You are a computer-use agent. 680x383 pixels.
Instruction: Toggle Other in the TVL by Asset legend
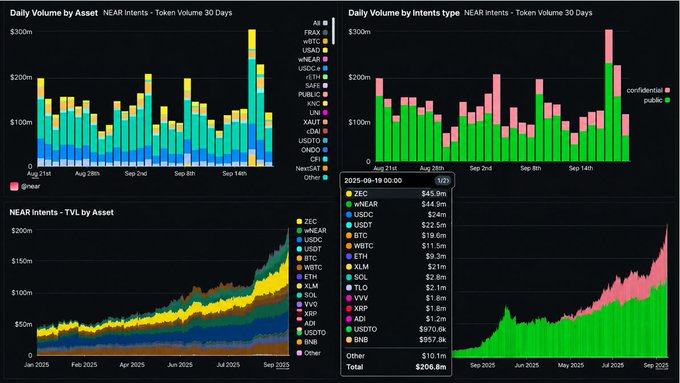pyautogui.click(x=309, y=353)
